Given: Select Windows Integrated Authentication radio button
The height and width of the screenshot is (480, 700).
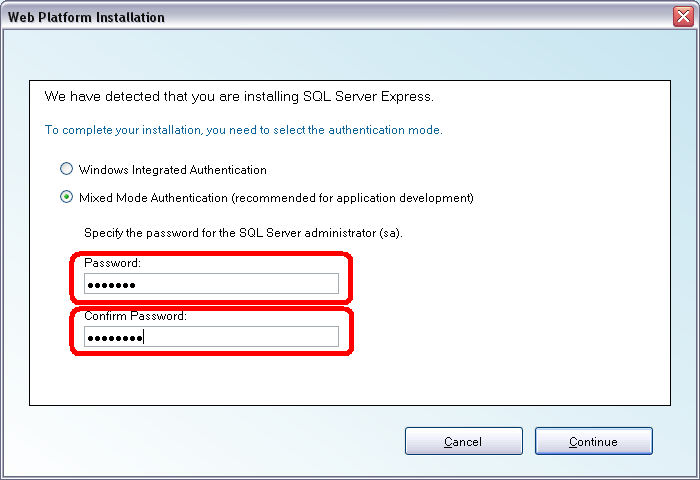Looking at the screenshot, I should [x=66, y=169].
